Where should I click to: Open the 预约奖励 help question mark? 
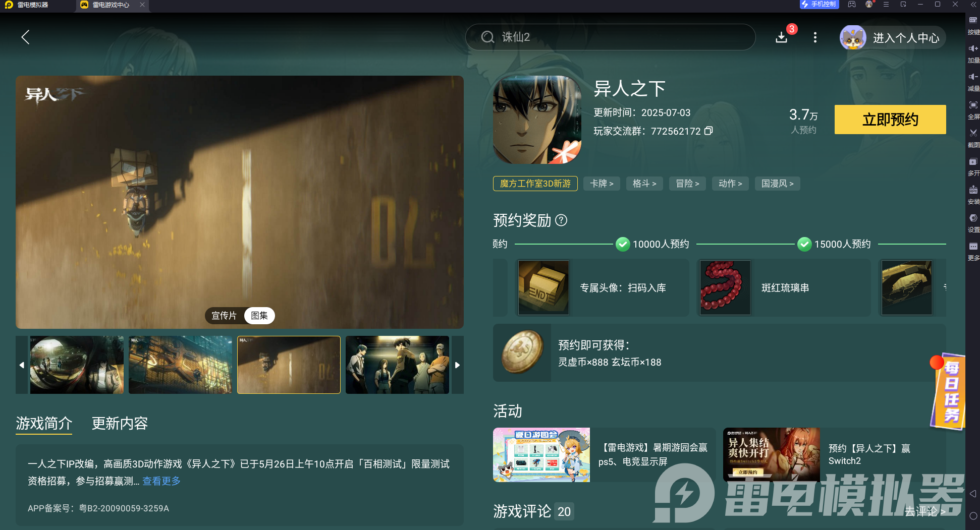tap(561, 220)
